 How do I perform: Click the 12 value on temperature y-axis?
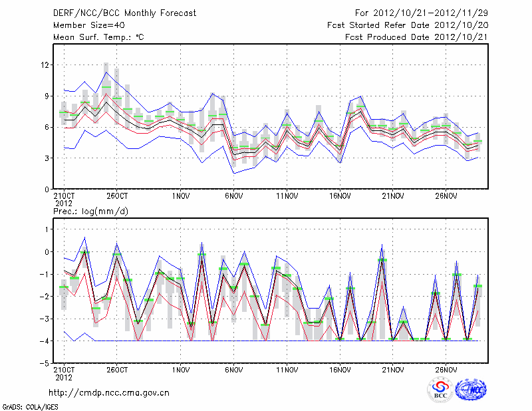45,65
